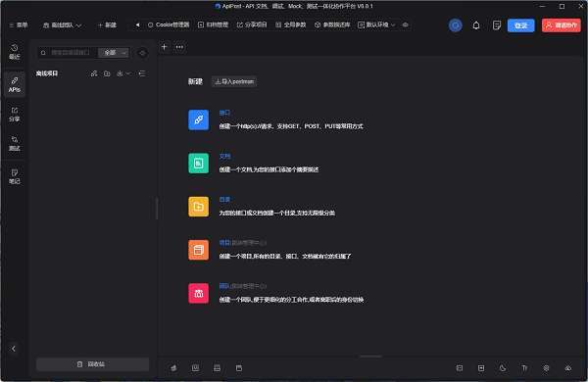The width and height of the screenshot is (588, 382).
Task: Toggle dark mode with the moon icon
Action: (x=503, y=368)
